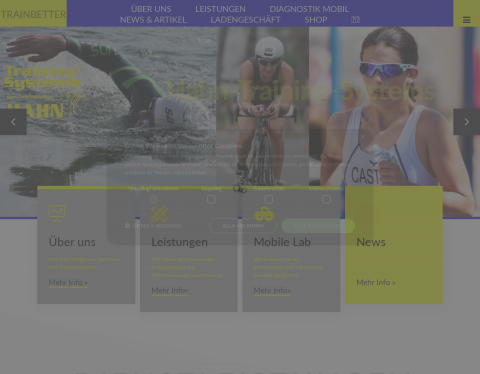Click 'Seit 2005 helfen wir Sportlern' text
The height and width of the screenshot is (374, 480).
84,259
